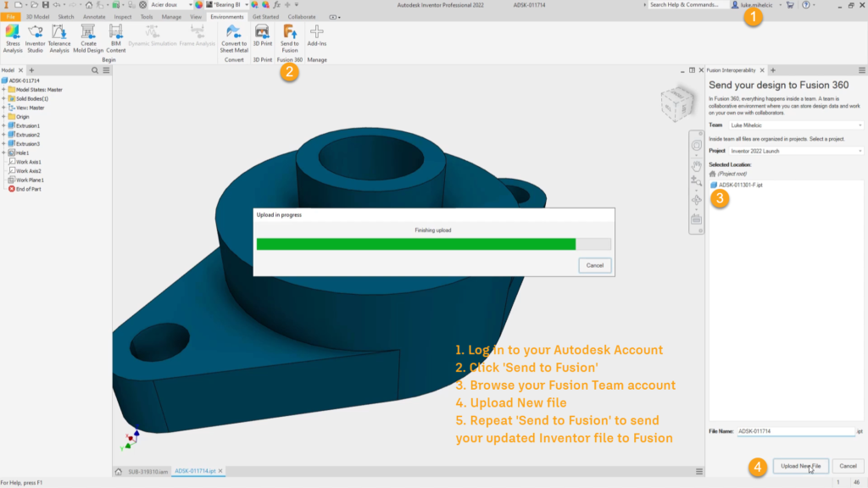Open BIM Content tool
The image size is (868, 488).
(115, 39)
